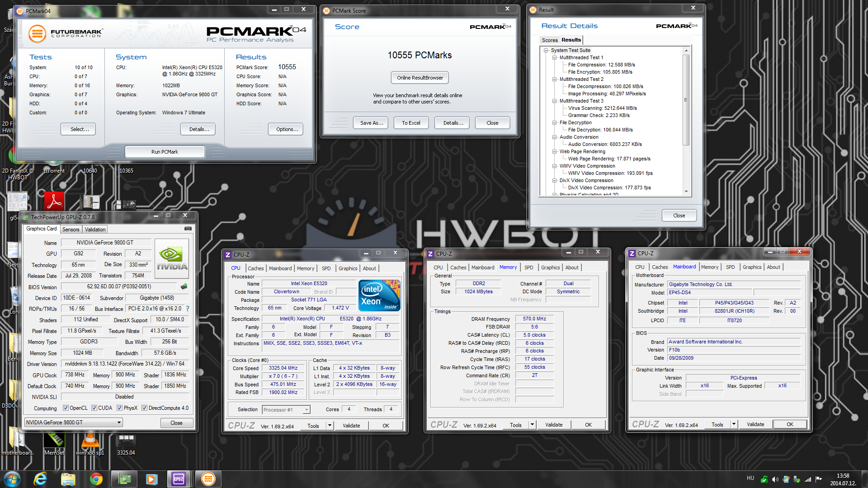Click the NVIDIA logo in GPU-Z

click(x=172, y=258)
